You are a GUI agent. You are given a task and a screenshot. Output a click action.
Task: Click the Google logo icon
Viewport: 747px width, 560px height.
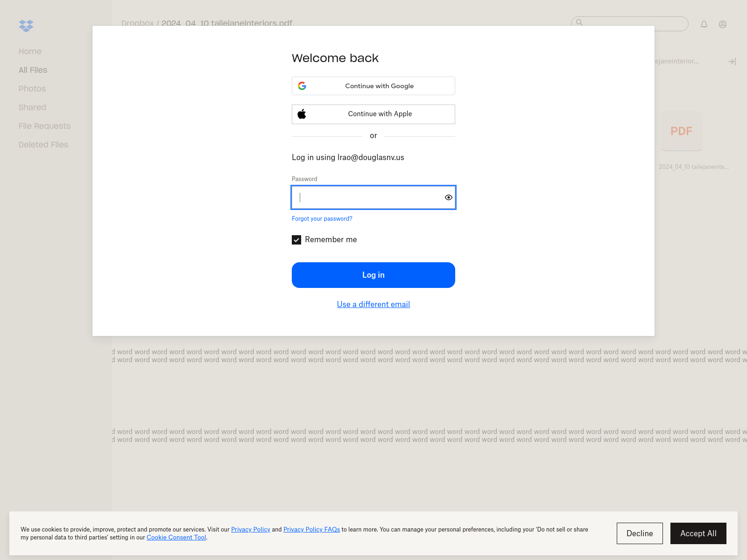point(302,86)
